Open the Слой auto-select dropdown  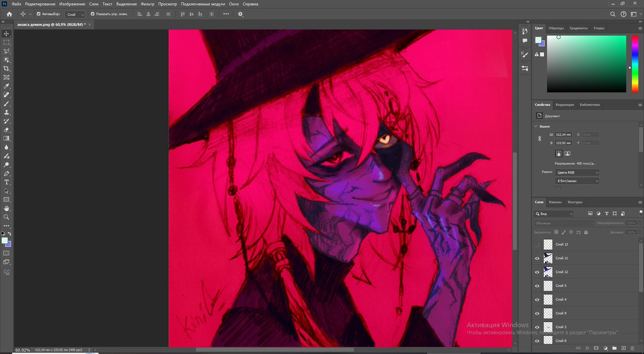(x=75, y=15)
